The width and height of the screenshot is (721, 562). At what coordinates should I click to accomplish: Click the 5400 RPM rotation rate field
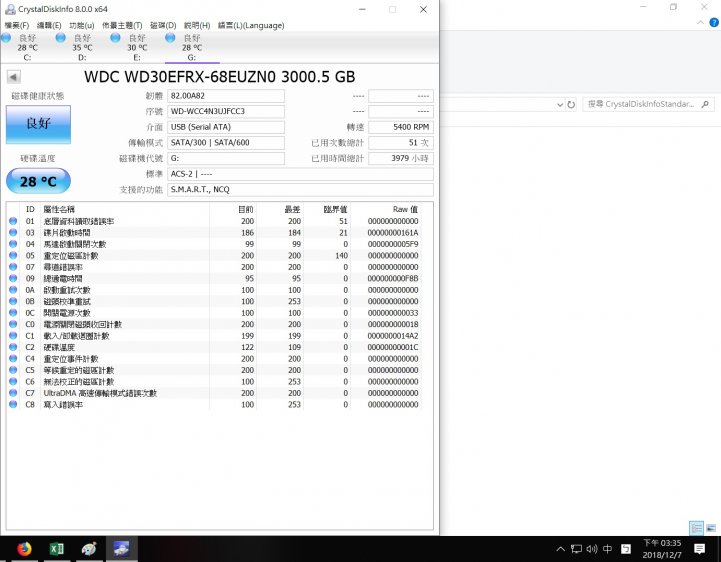pos(401,127)
